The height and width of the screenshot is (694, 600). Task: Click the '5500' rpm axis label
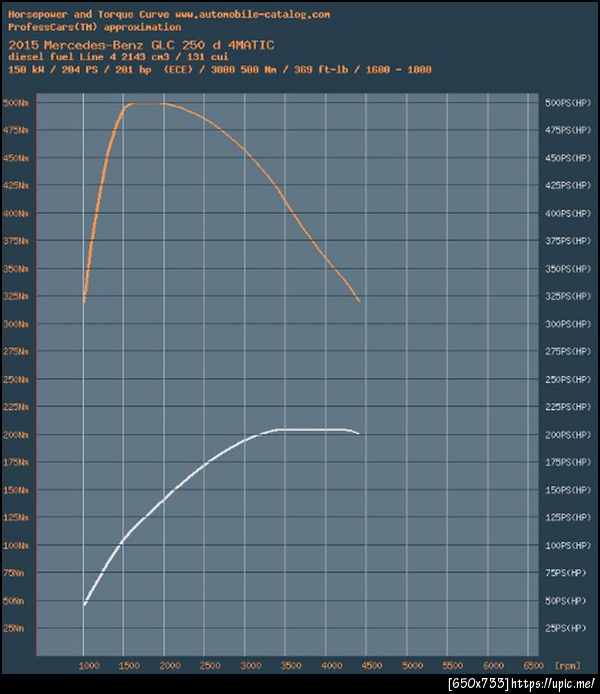tap(453, 665)
